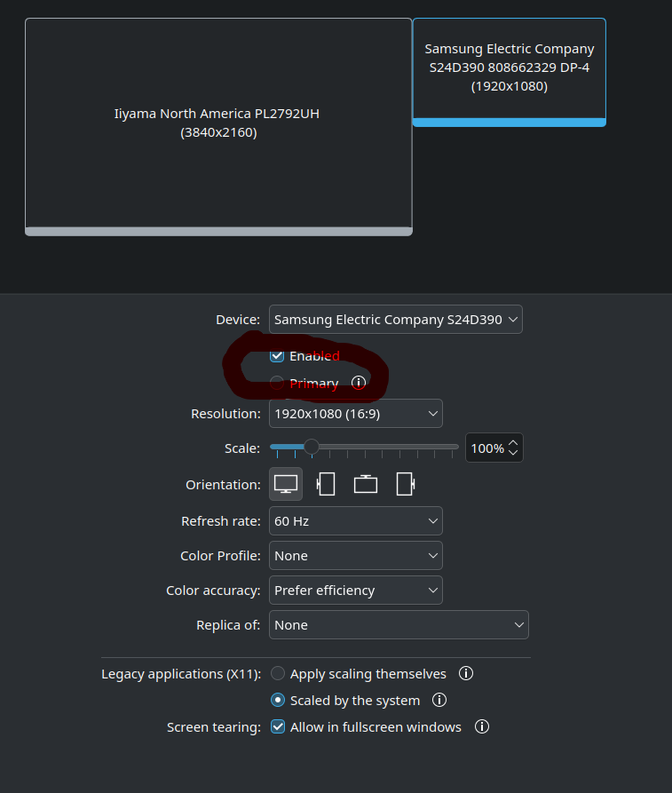
Task: Select upside-down orientation icon
Action: 366,485
